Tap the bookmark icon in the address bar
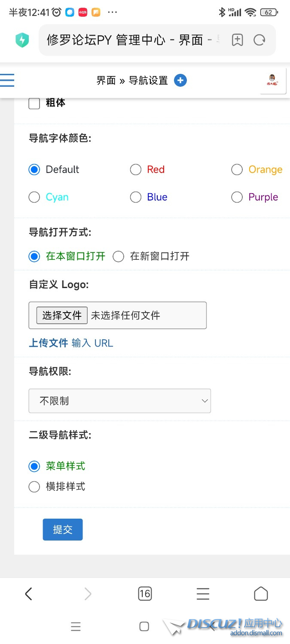The image size is (290, 644). pyautogui.click(x=237, y=40)
